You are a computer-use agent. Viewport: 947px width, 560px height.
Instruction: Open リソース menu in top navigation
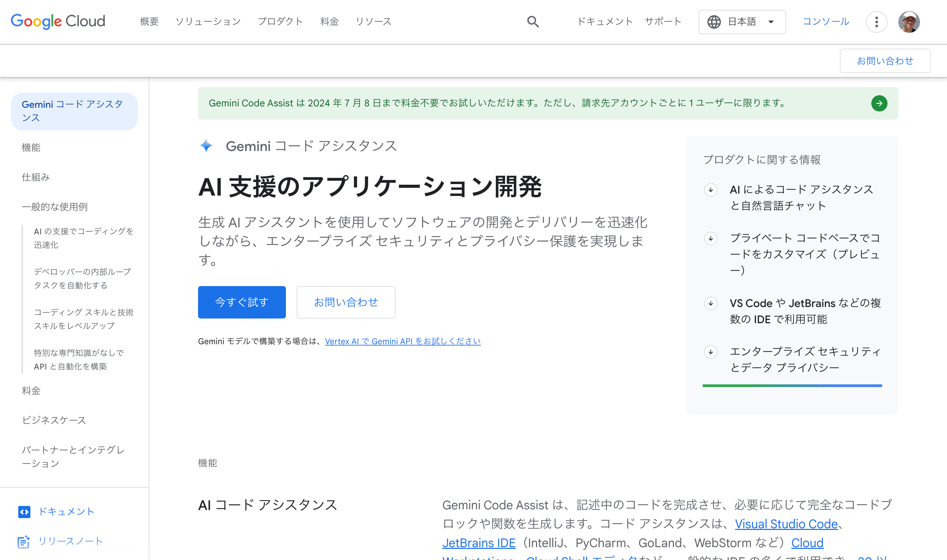pyautogui.click(x=373, y=22)
